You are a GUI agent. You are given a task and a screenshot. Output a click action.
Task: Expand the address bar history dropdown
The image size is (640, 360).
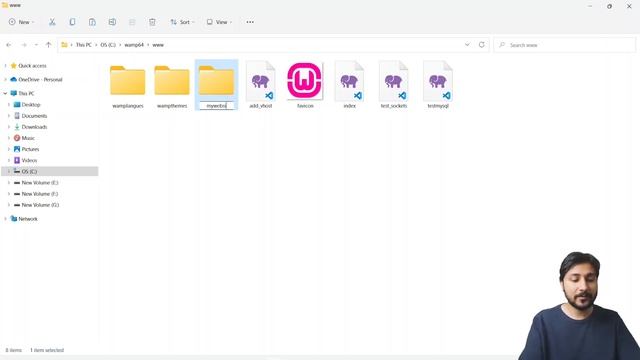click(467, 45)
